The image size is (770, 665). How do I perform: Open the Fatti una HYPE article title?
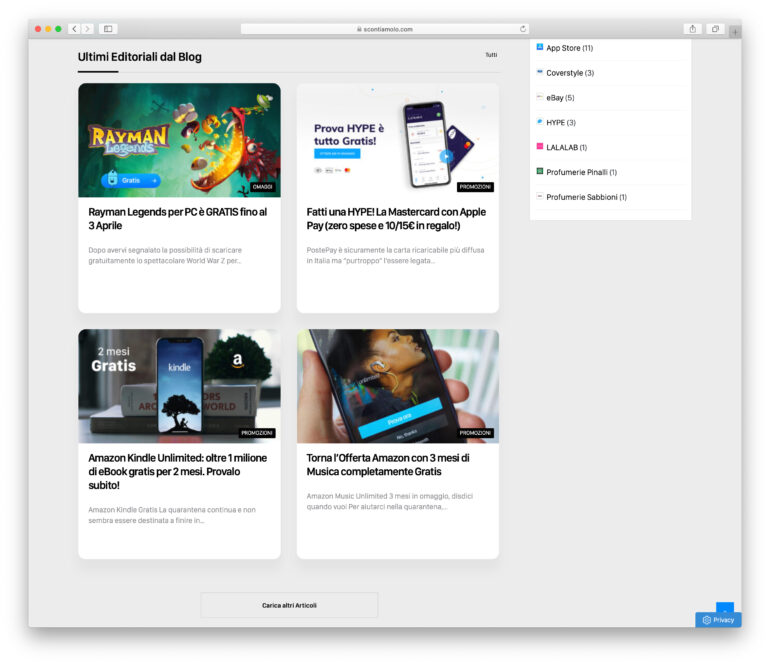(x=396, y=219)
